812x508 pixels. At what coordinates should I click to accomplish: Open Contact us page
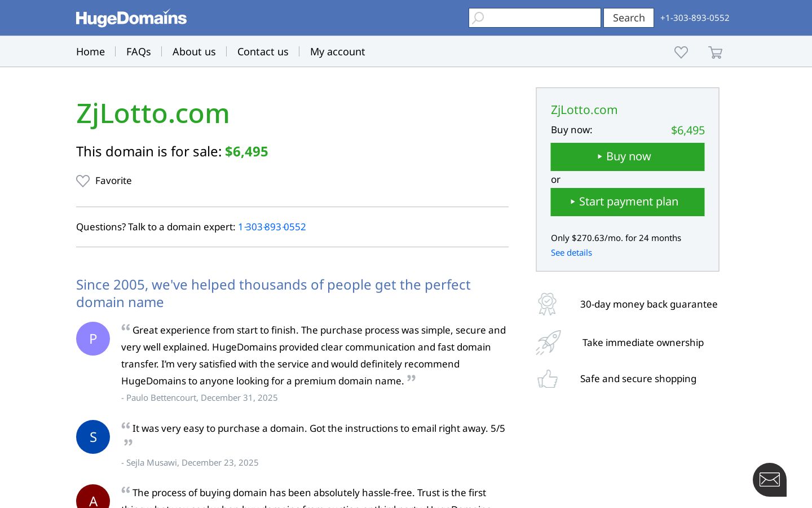[263, 51]
